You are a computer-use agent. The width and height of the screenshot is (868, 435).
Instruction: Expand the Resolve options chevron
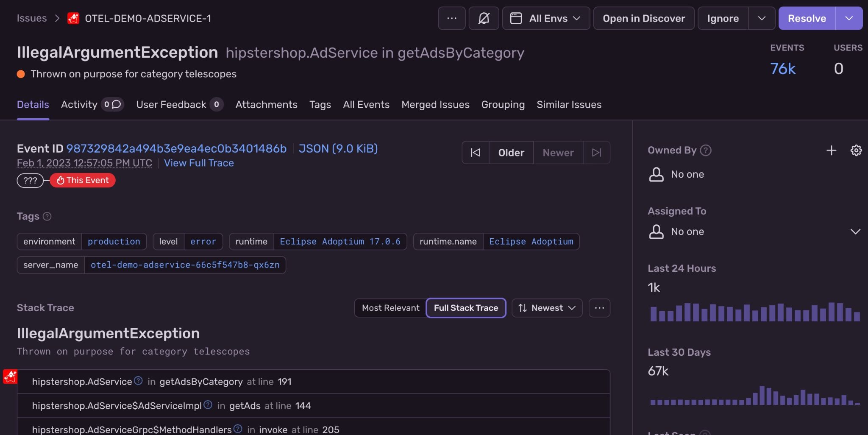[x=849, y=18]
